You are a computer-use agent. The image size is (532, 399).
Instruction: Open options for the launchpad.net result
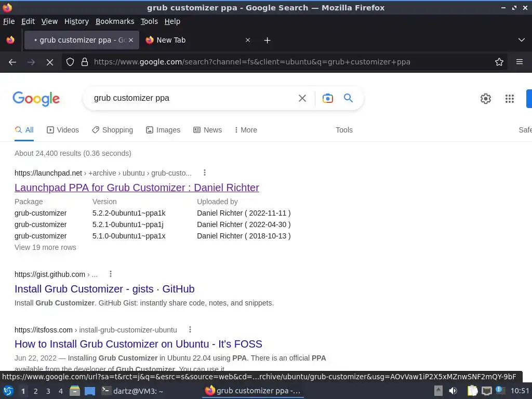click(205, 172)
